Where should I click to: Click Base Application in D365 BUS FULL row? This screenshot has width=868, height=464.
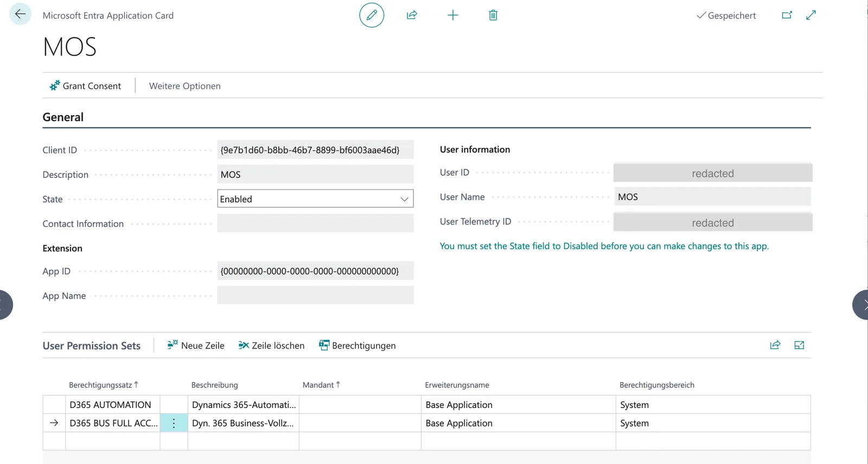click(x=519, y=423)
